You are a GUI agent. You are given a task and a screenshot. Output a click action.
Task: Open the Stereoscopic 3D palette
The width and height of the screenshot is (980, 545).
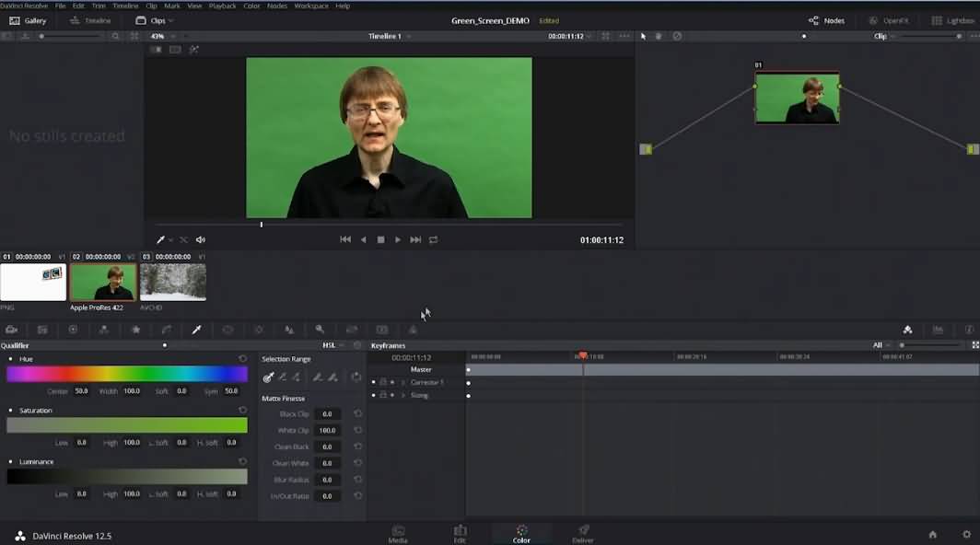(382, 330)
